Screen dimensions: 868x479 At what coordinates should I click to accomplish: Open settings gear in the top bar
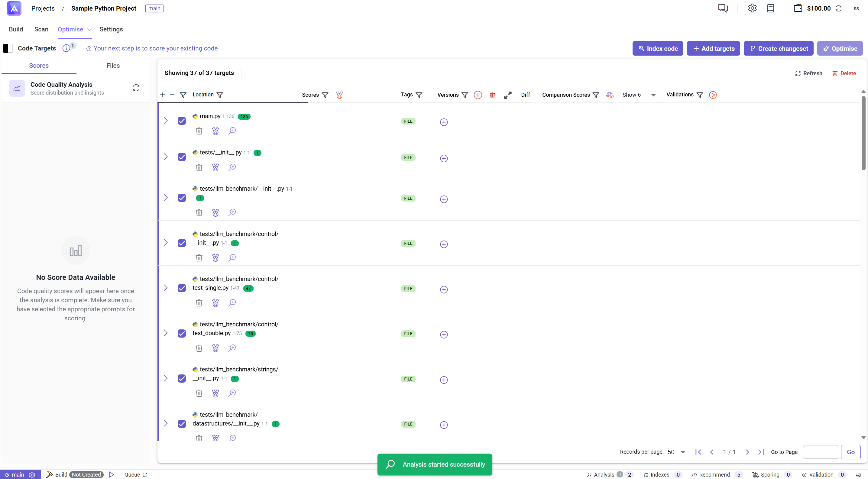point(752,8)
